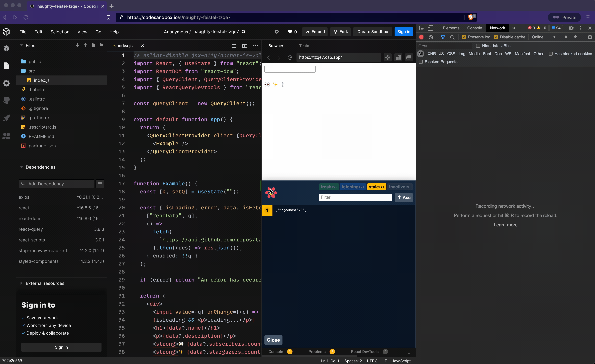Click the clear network log icon
This screenshot has width=595, height=364.
tap(431, 37)
